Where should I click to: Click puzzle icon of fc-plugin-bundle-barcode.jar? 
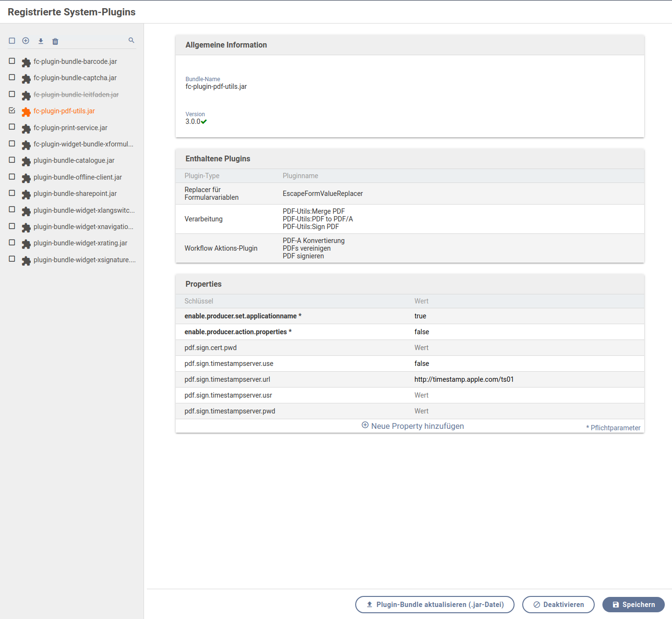(x=26, y=62)
